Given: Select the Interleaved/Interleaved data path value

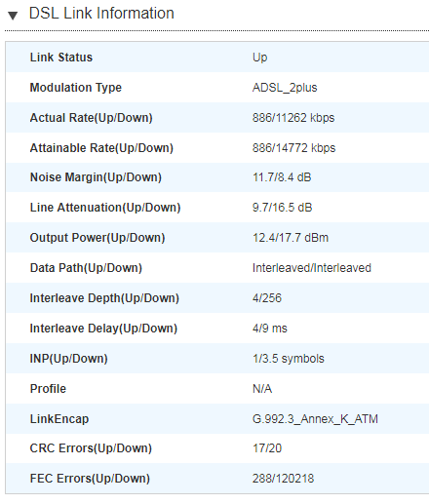Looking at the screenshot, I should [312, 268].
